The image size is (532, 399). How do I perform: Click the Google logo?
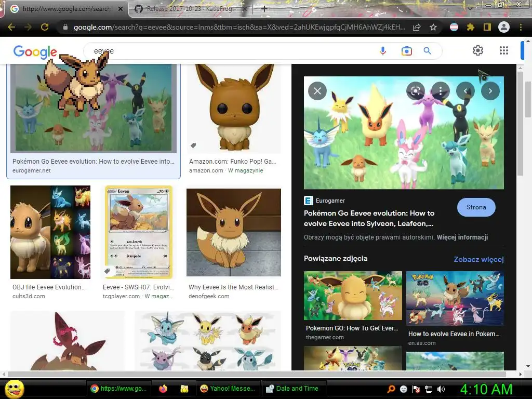35,52
